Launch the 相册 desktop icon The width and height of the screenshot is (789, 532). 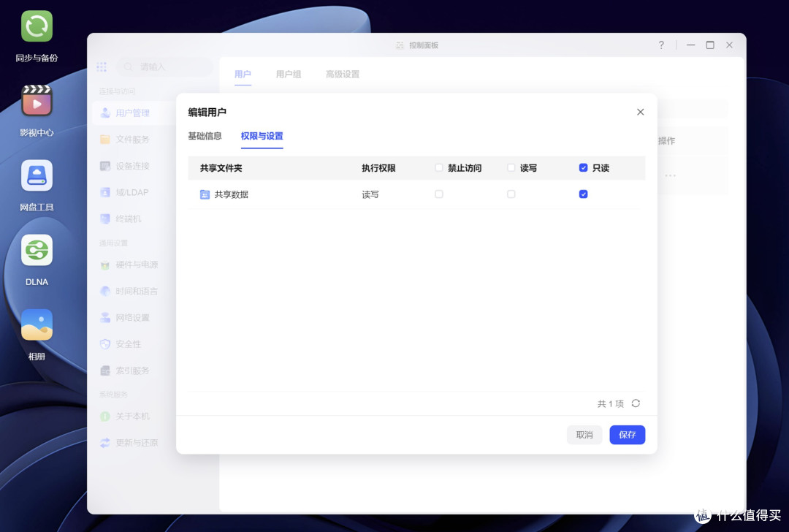pos(37,324)
